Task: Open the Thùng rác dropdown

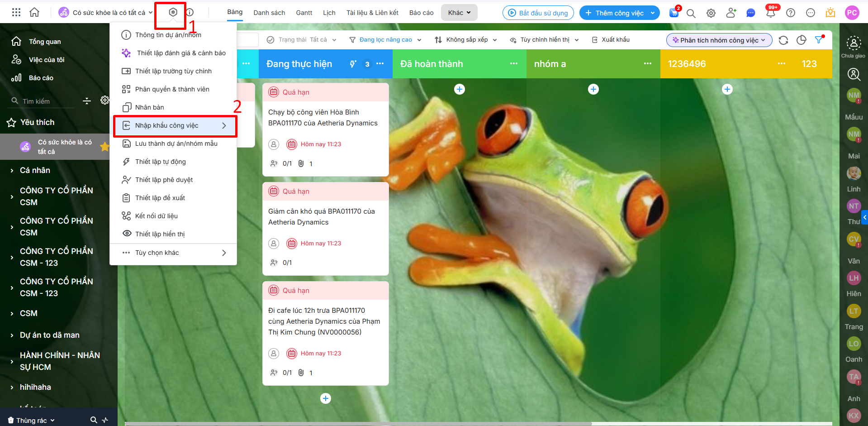Action: click(31, 420)
